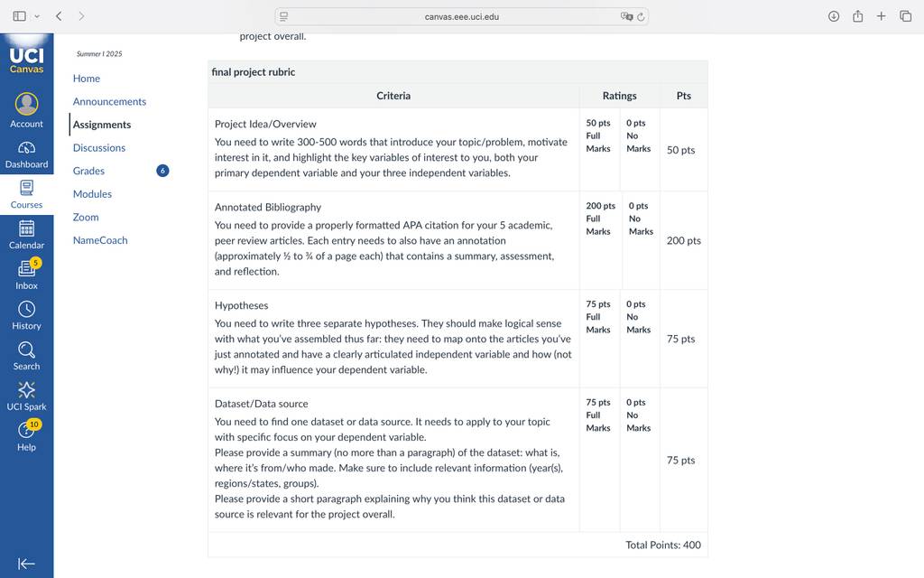Open the Grades course link
Viewport: 924px width, 578px height.
89,171
